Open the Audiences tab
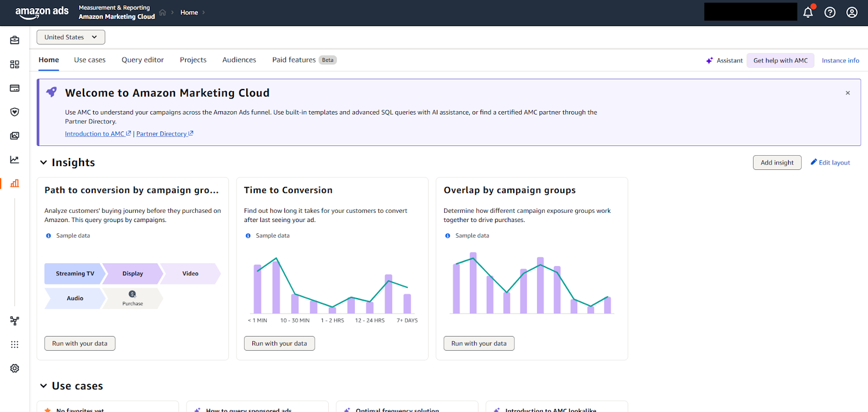Screen dimensions: 868x412 click(239, 60)
